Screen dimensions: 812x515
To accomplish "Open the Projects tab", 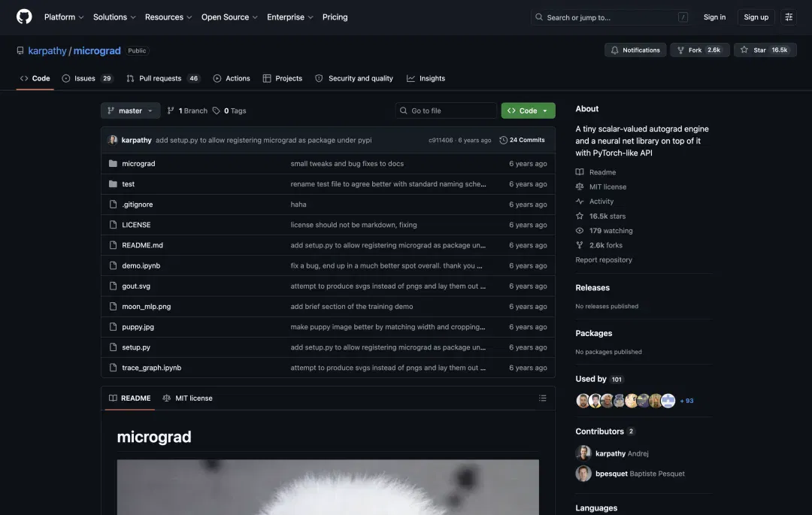I will click(x=282, y=78).
